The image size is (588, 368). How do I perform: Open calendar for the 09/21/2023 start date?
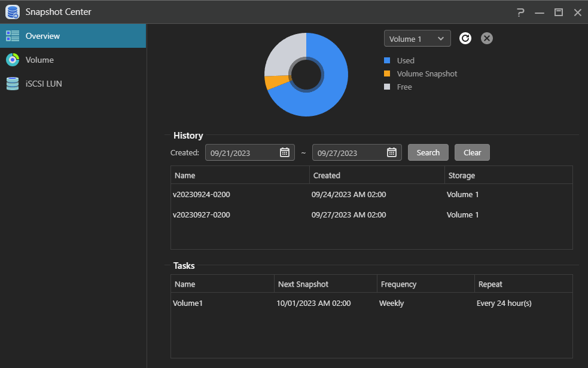point(285,152)
